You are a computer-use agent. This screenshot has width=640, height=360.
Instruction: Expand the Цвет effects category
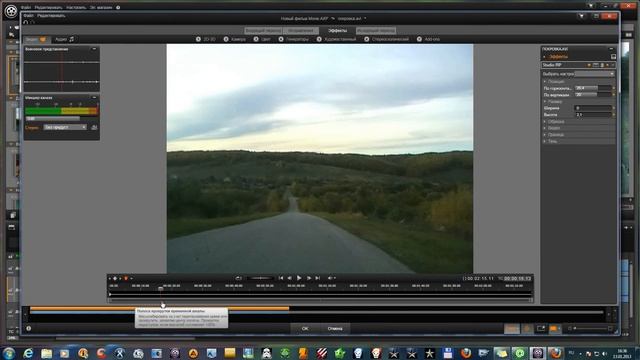[262, 39]
